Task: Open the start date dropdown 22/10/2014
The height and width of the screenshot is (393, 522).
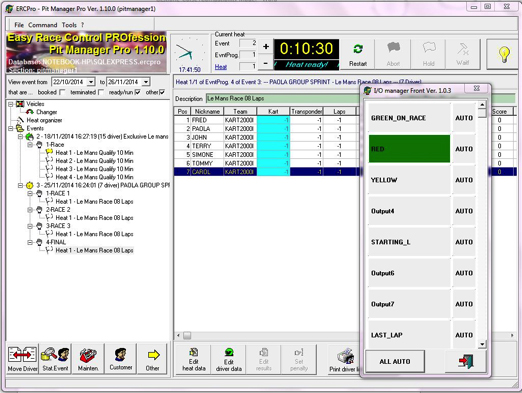Action: tap(91, 82)
